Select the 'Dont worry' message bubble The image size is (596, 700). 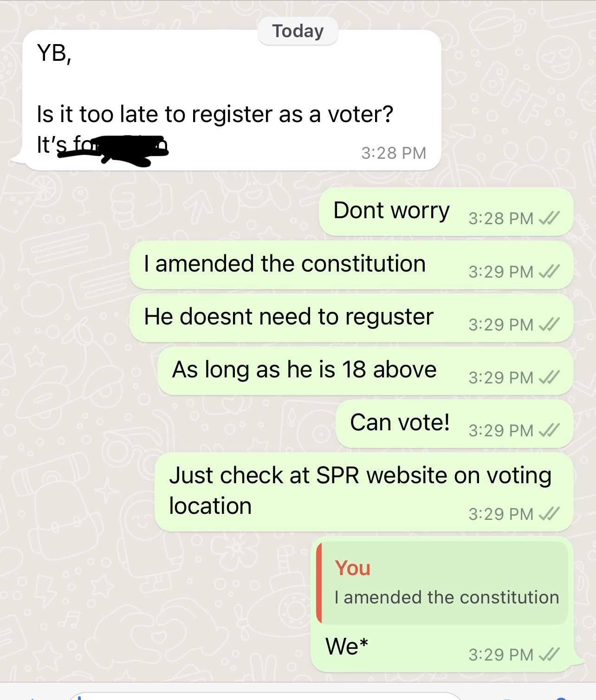[x=446, y=212]
